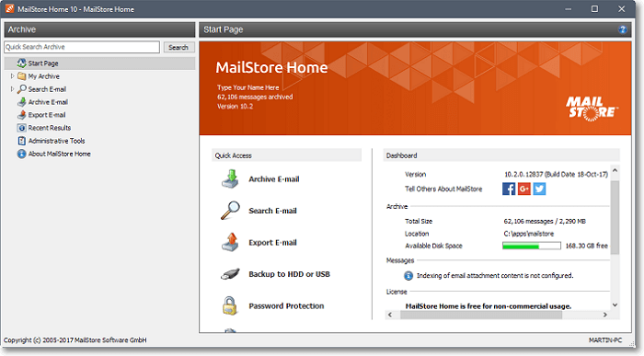
Task: Click MailStore Home is free license text
Action: pyautogui.click(x=489, y=306)
